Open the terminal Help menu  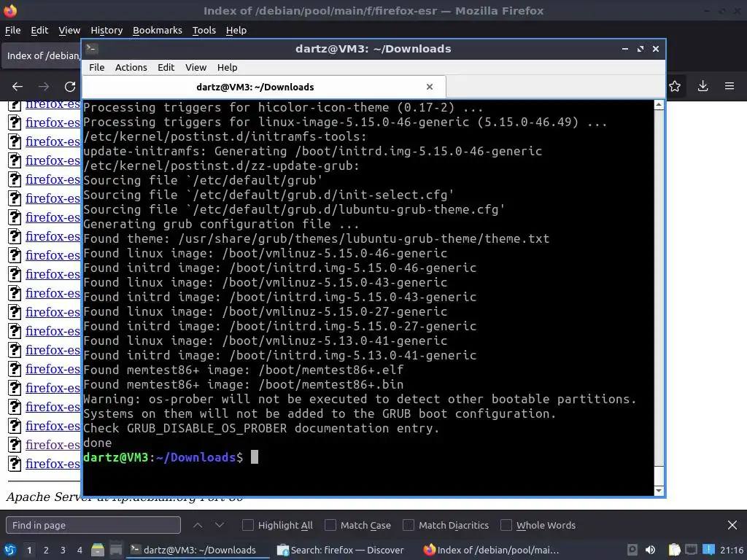[x=228, y=67]
